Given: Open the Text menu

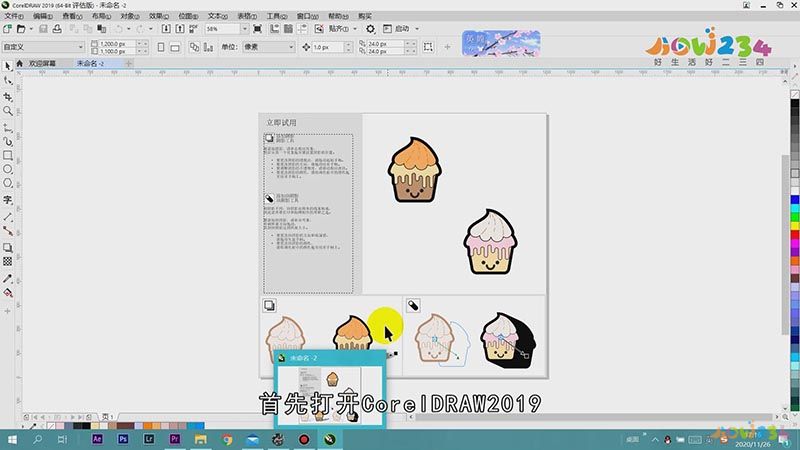Looking at the screenshot, I should click(217, 16).
